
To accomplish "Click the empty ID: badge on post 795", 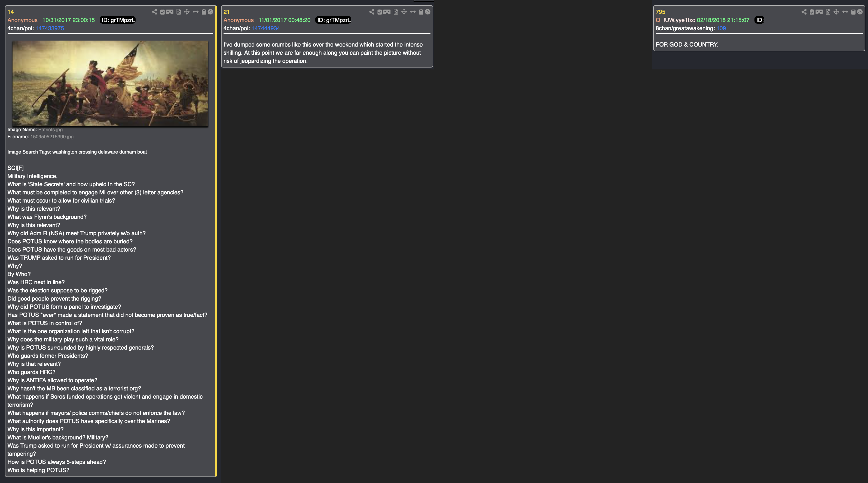I will point(760,20).
